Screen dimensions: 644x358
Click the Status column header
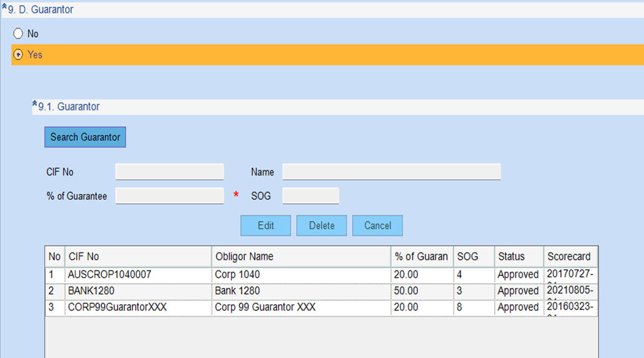[x=518, y=256]
